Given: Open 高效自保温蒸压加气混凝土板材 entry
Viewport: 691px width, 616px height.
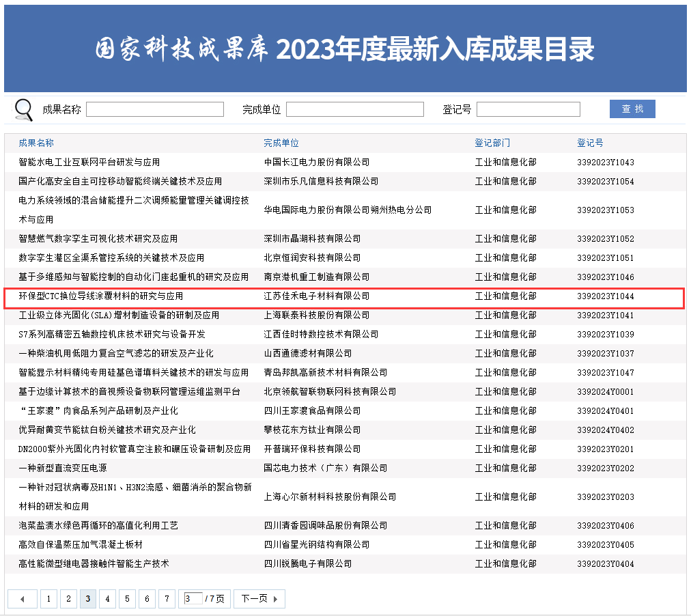Looking at the screenshot, I should pyautogui.click(x=81, y=544).
